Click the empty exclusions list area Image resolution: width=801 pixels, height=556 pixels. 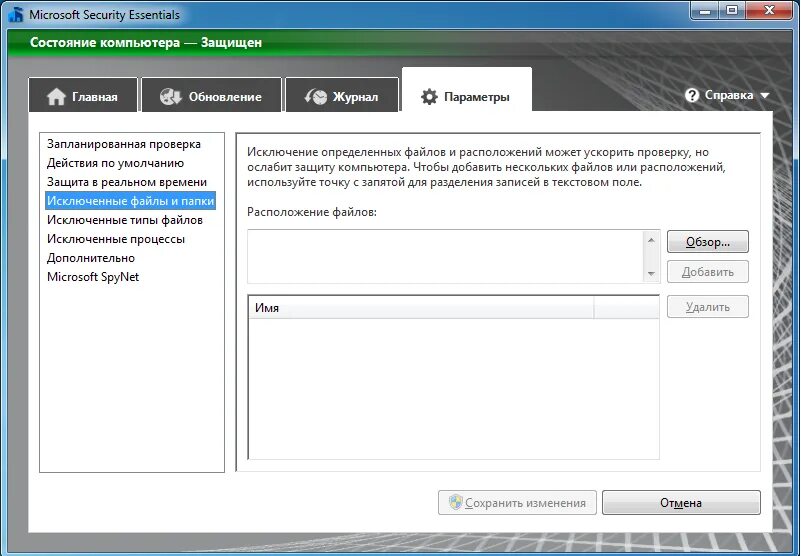click(454, 388)
